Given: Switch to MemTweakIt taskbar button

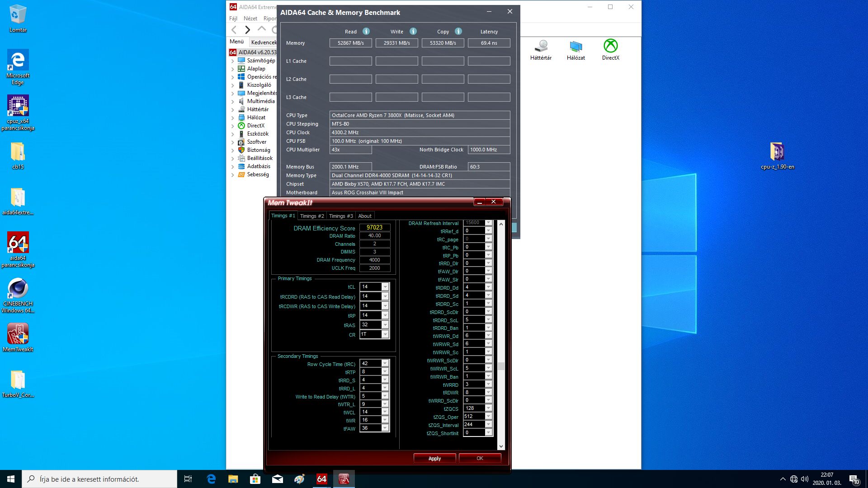Looking at the screenshot, I should click(x=344, y=479).
